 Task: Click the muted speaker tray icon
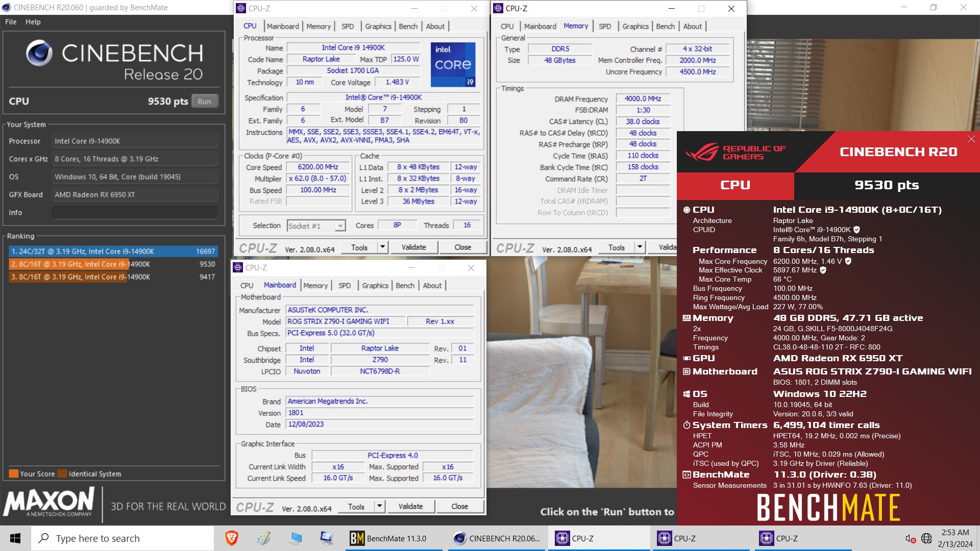910,539
